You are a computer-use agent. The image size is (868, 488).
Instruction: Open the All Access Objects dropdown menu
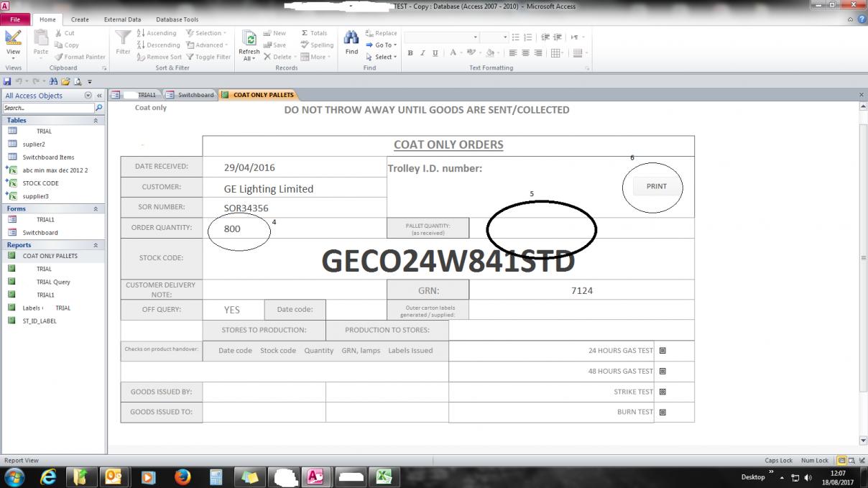88,96
